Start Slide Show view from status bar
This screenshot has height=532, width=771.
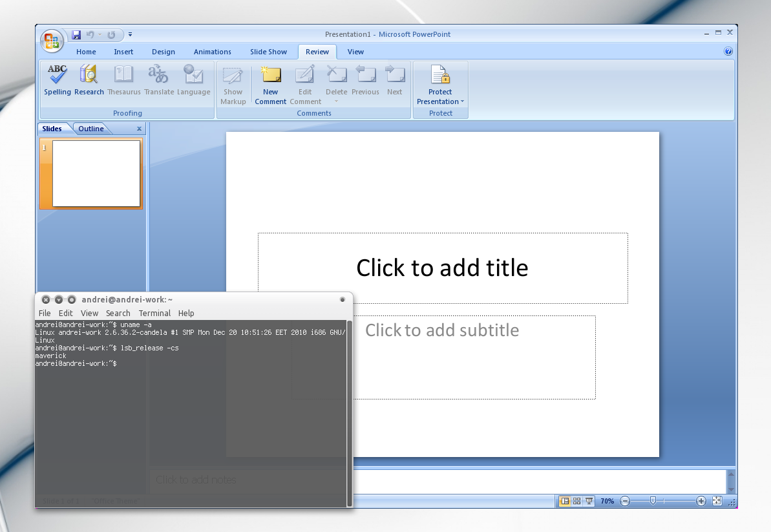point(589,501)
